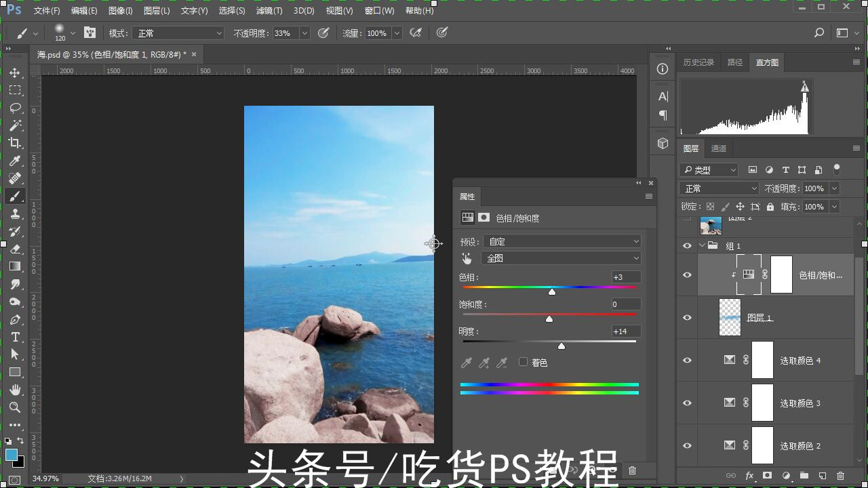
Task: Select the Hand tool
Action: (15, 390)
